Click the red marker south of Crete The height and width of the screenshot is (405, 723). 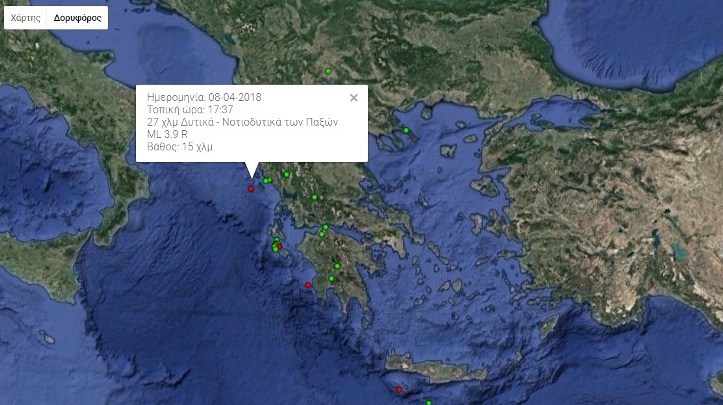399,390
